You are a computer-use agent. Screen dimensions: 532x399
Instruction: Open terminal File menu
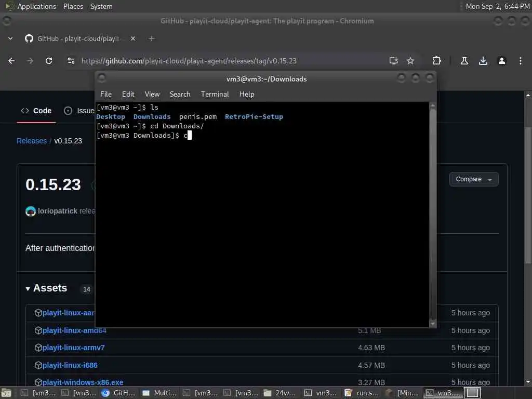[106, 95]
